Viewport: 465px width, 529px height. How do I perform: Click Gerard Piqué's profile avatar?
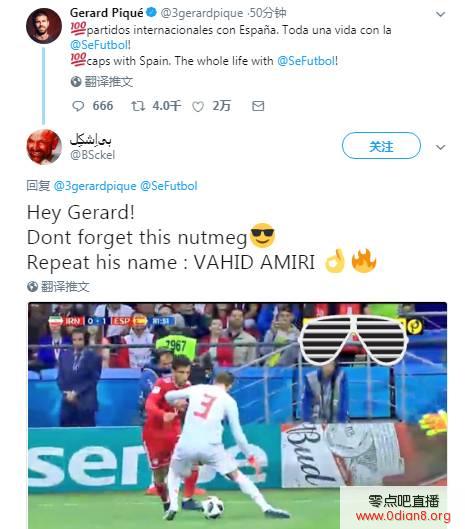click(44, 26)
